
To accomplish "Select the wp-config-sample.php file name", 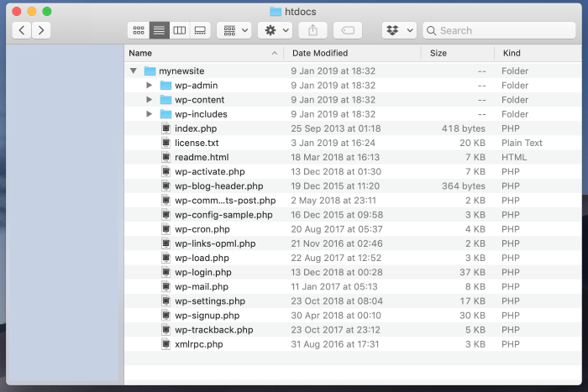I will tap(224, 215).
